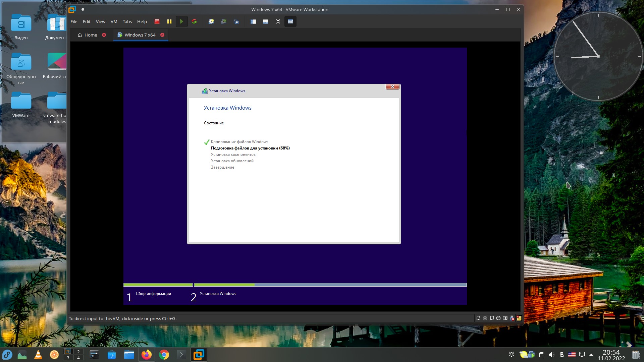
Task: Open the Tabs menu
Action: click(127, 21)
